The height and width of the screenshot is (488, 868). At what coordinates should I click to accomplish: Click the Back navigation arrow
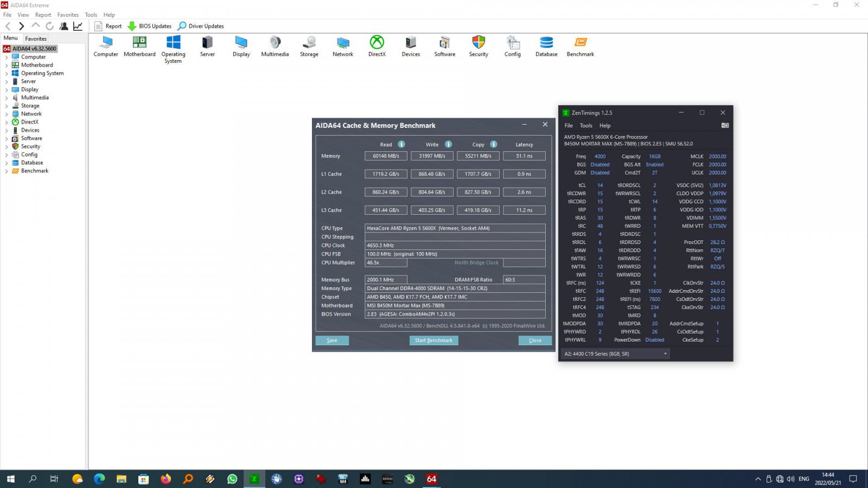[x=8, y=26]
